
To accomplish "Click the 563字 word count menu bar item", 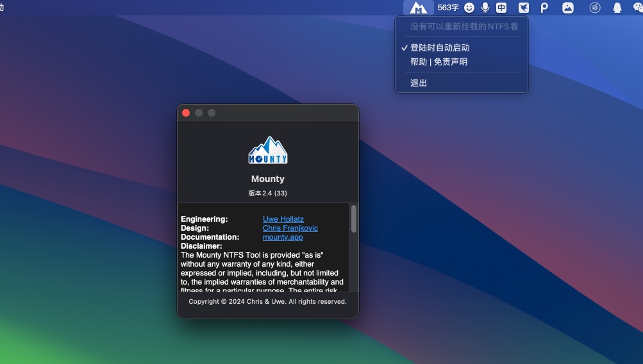I will (x=448, y=8).
